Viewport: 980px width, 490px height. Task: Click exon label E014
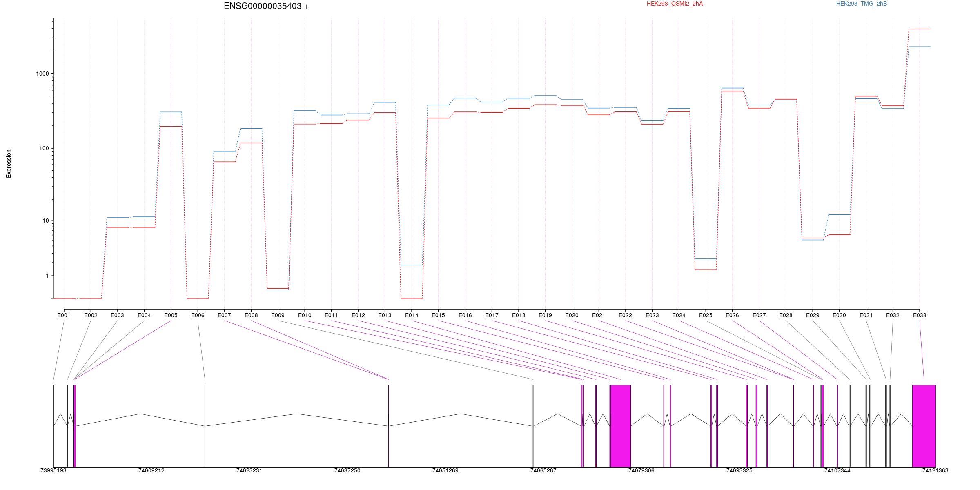click(412, 315)
